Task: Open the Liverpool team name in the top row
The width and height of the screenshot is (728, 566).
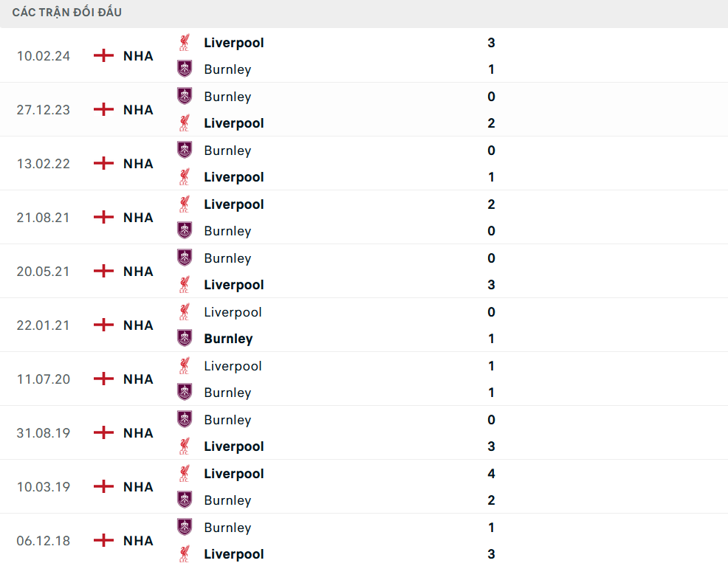Action: pos(234,42)
